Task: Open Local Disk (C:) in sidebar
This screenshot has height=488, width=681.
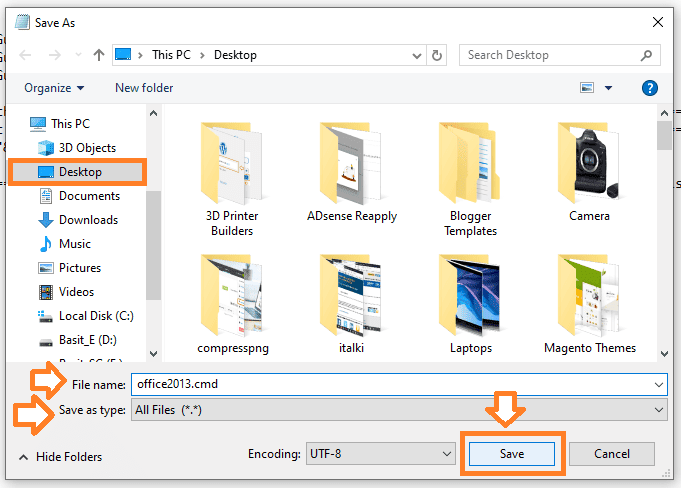Action: click(x=96, y=316)
